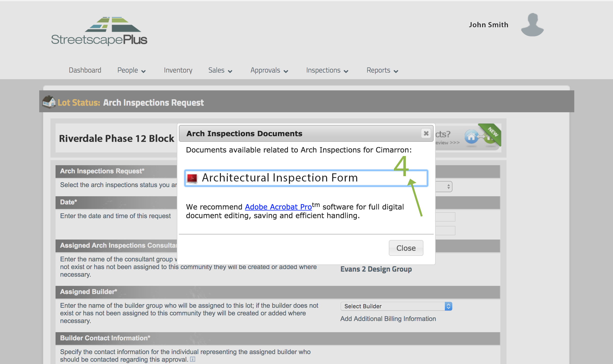Click the green NEW ribbon badge
Screen dimensions: 613x364
pos(493,132)
